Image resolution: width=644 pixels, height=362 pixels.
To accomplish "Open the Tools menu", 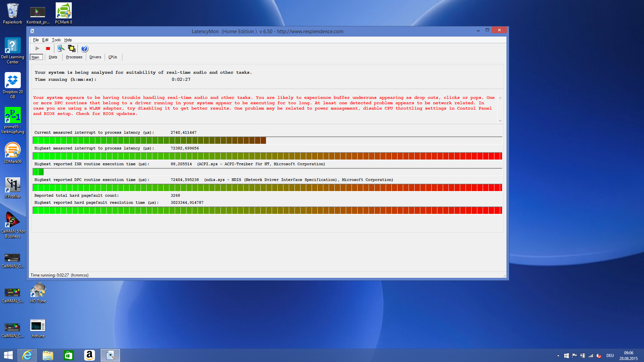I will (56, 40).
